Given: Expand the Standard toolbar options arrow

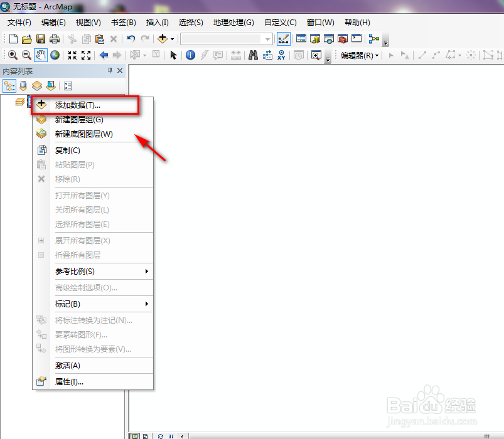Looking at the screenshot, I should (386, 41).
